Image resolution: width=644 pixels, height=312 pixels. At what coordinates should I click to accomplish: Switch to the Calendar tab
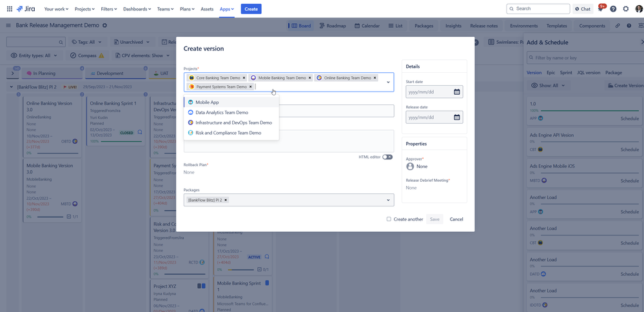point(367,25)
